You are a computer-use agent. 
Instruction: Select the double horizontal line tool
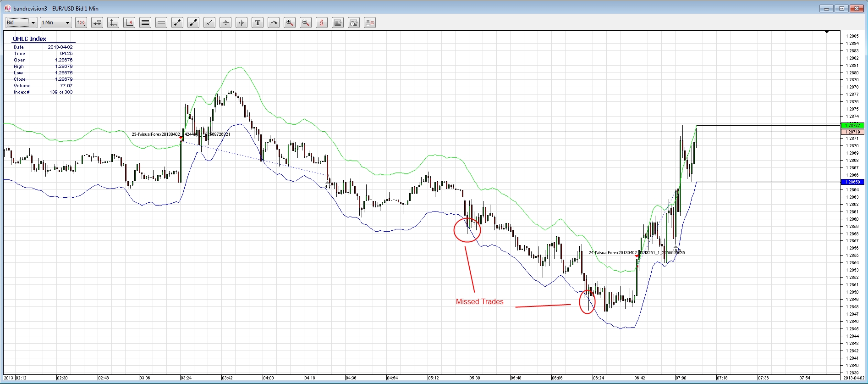(161, 22)
